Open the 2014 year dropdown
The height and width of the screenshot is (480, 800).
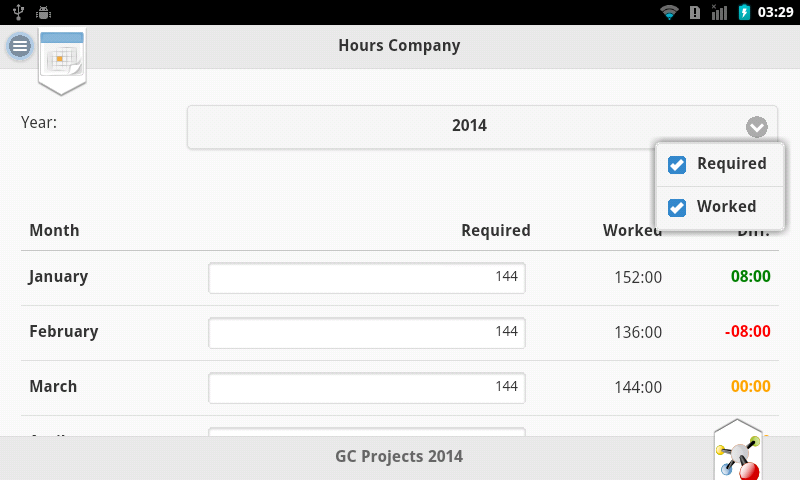tap(469, 127)
